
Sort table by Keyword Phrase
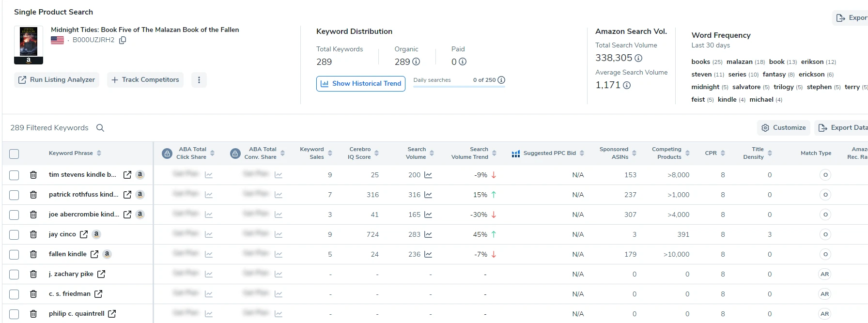point(99,153)
